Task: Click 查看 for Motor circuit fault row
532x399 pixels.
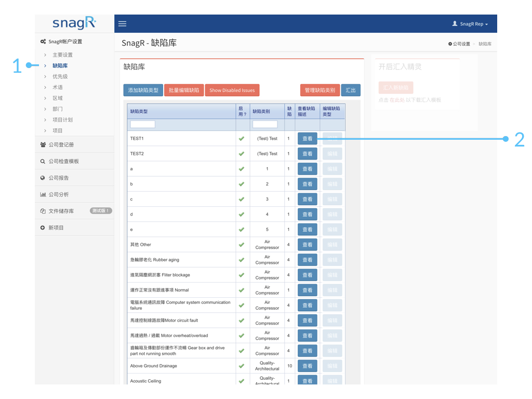Action: tap(308, 320)
